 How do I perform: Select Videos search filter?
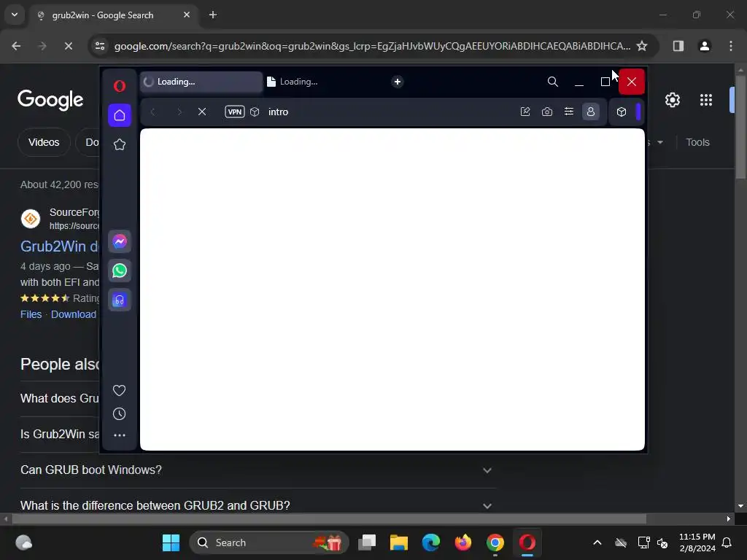(44, 142)
